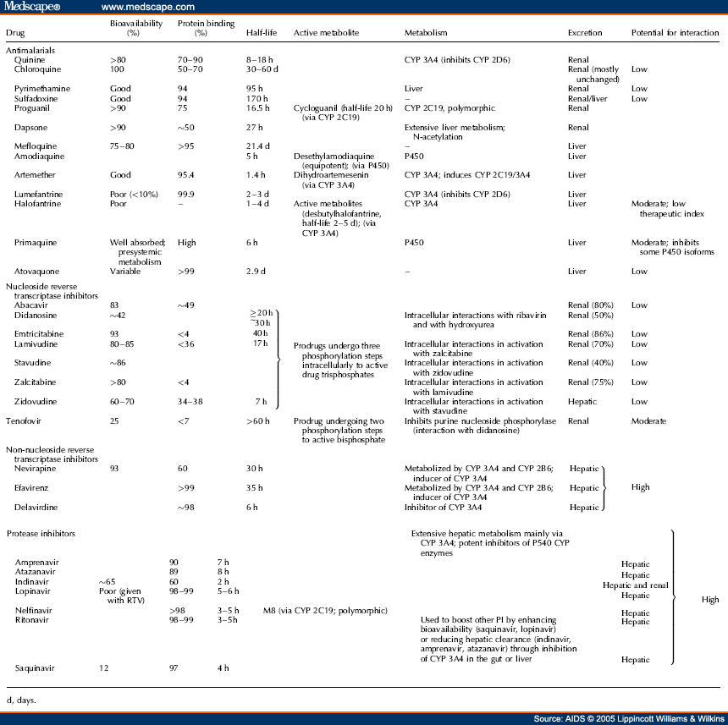Click the Medscape logo in the banner
The image size is (728, 725).
[x=31, y=7]
